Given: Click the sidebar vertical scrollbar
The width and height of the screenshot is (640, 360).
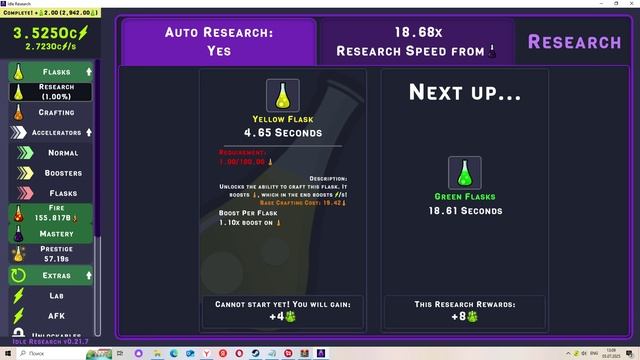Looking at the screenshot, I should point(97,198).
